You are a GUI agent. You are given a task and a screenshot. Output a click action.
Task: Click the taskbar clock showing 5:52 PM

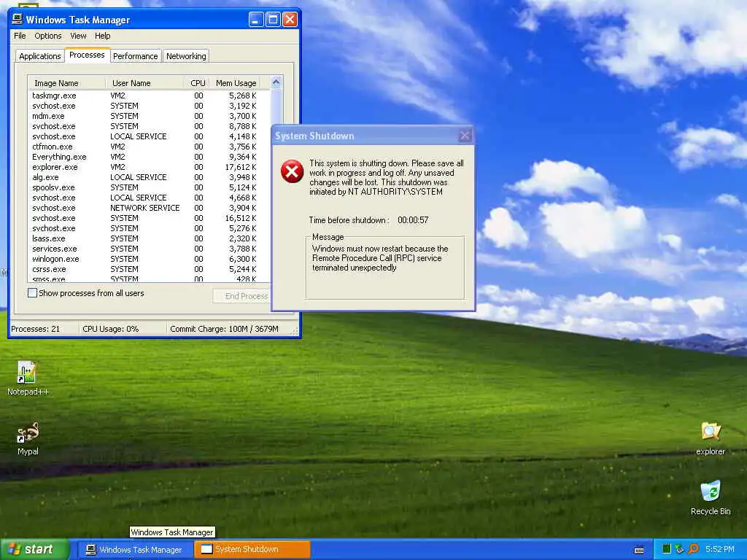[720, 549]
